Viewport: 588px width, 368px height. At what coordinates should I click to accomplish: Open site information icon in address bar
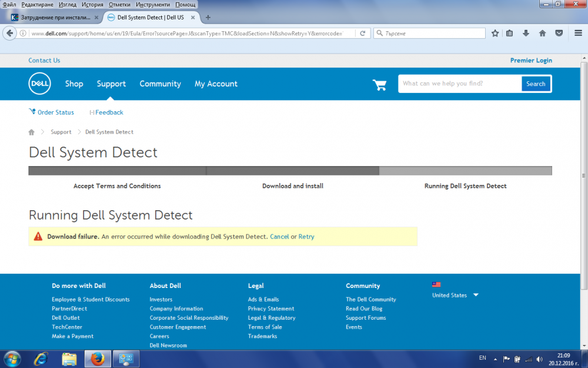(x=23, y=34)
